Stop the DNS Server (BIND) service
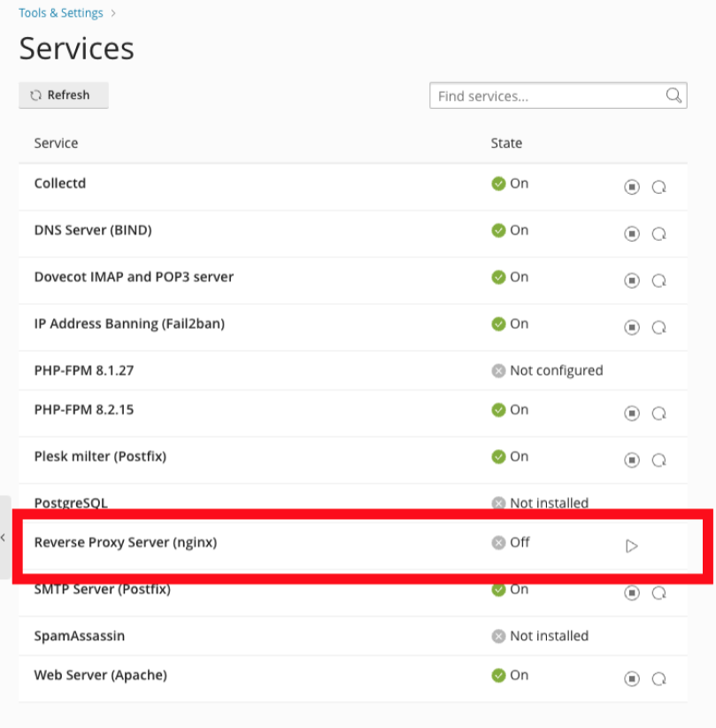 632,234
